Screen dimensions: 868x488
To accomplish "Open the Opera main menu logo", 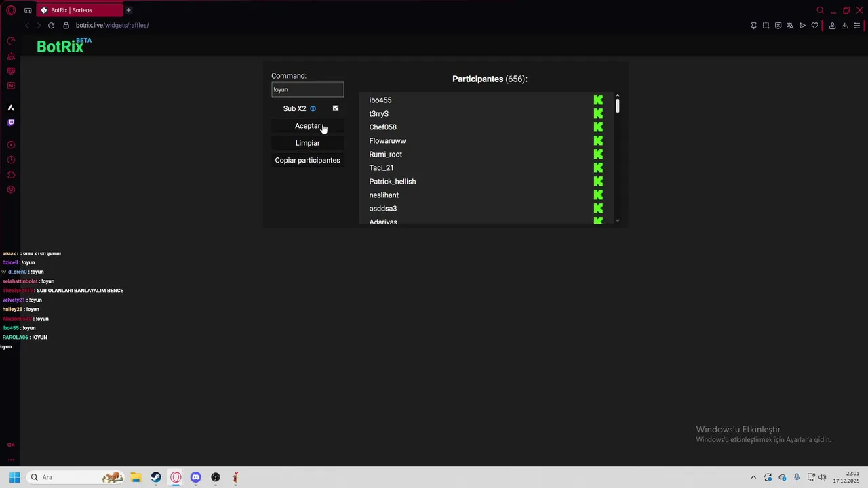I will [x=11, y=10].
